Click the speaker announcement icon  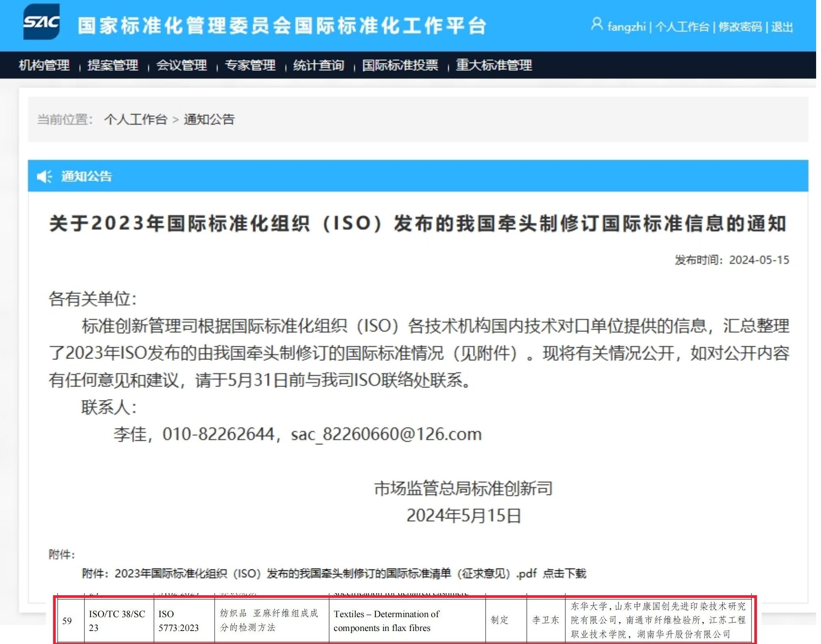pyautogui.click(x=44, y=176)
